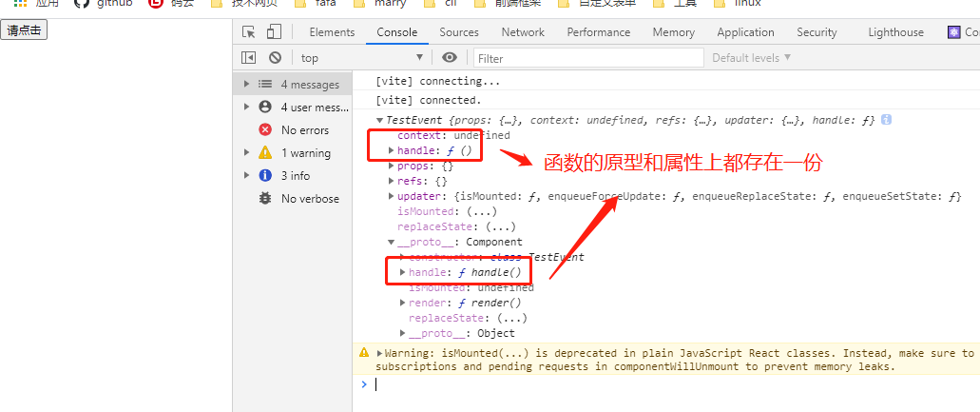Click the live expression eye icon

[449, 57]
